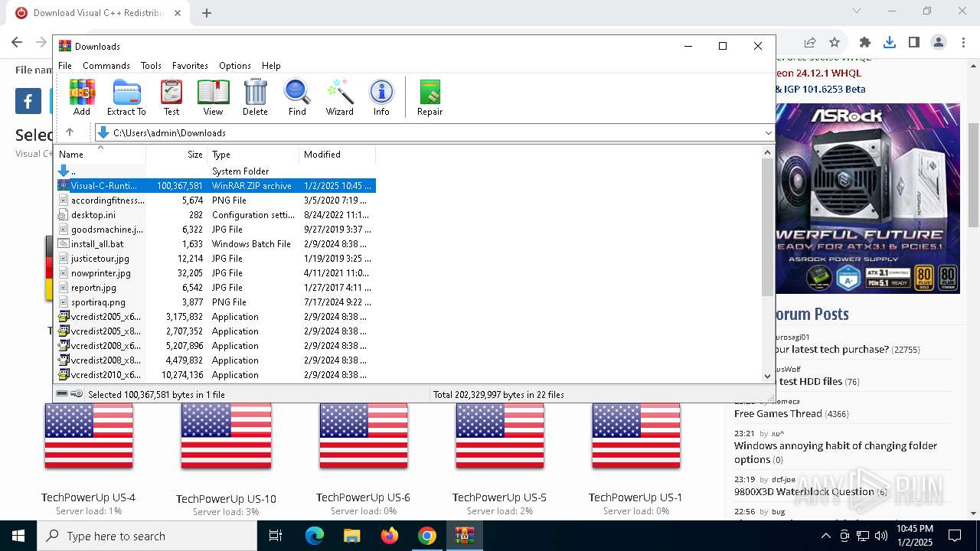Select sportiraq.png file
The width and height of the screenshot is (980, 551).
pyautogui.click(x=98, y=302)
